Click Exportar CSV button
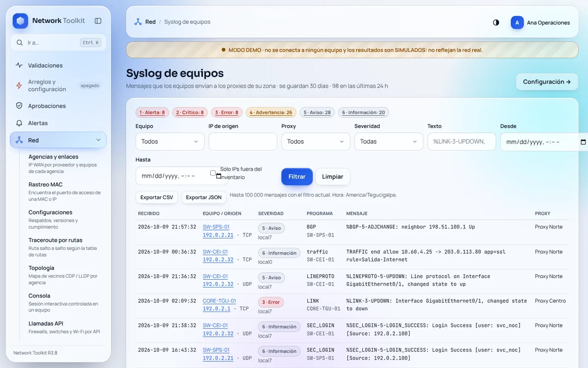Viewport: 588px width, 368px height. coord(157,197)
